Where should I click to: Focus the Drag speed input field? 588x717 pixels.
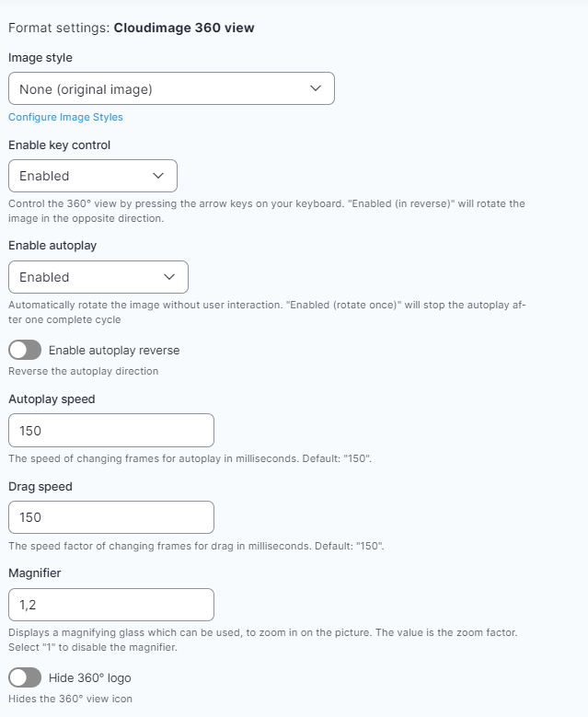(110, 517)
